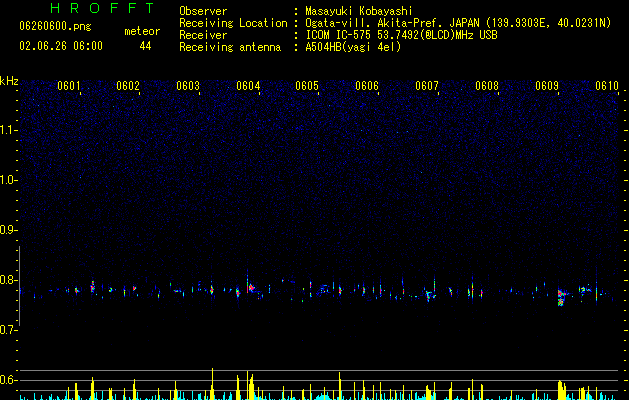Click the kHz axis unit label
The height and width of the screenshot is (400, 629).
coord(9,81)
